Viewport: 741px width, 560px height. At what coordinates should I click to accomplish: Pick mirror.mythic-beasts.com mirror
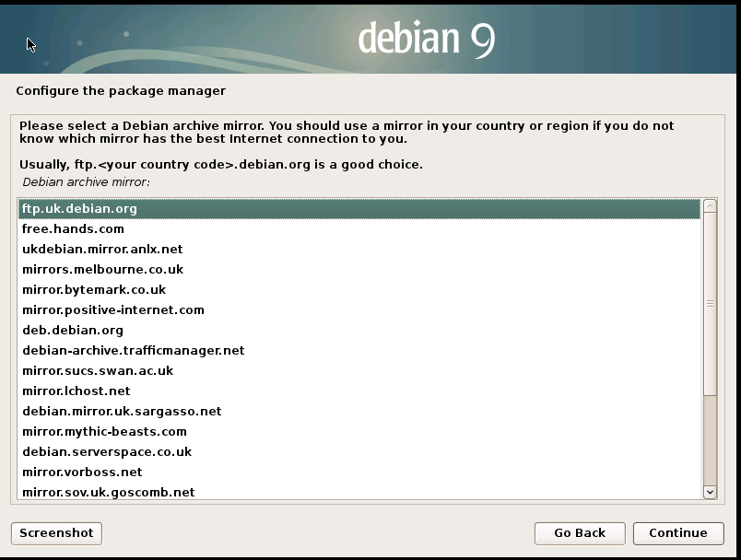pyautogui.click(x=359, y=432)
